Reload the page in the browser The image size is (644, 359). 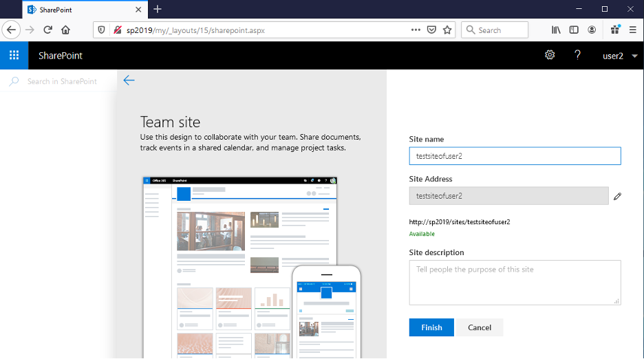pos(47,30)
